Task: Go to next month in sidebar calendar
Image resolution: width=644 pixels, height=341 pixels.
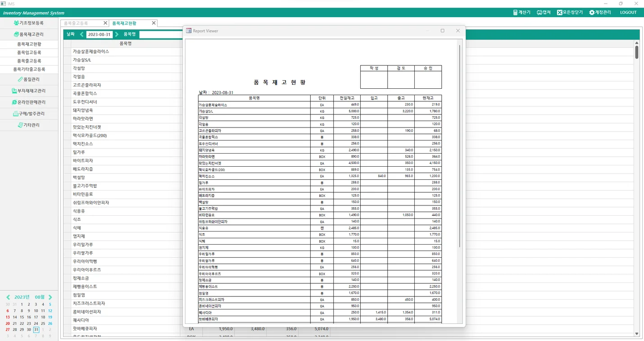Action: (x=50, y=297)
